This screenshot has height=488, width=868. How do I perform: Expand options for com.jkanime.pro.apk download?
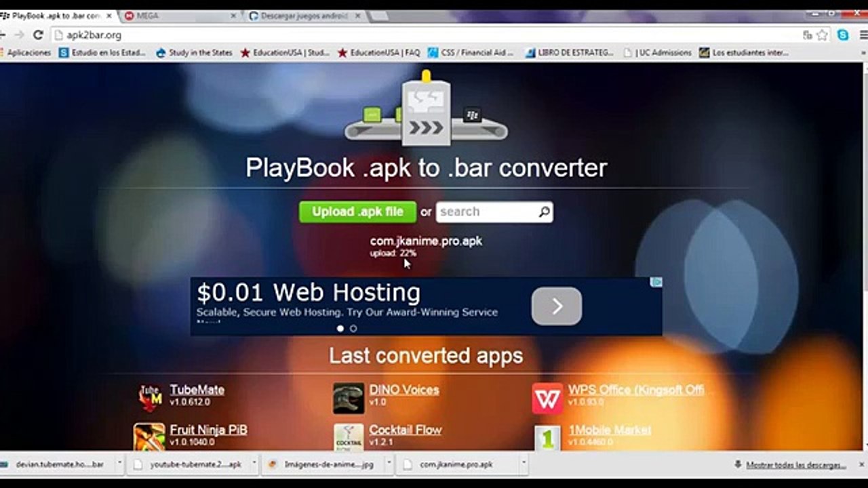tap(524, 464)
